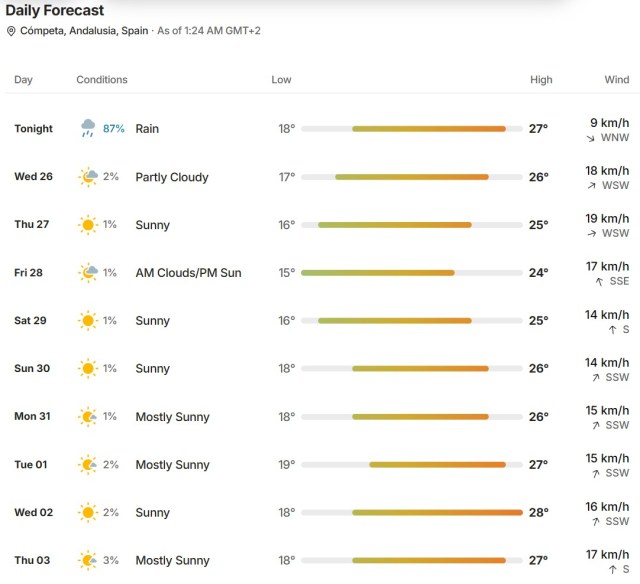This screenshot has height=584, width=640.
Task: Click the AM Clouds/PM Sun icon for Fri 28
Action: click(x=88, y=273)
